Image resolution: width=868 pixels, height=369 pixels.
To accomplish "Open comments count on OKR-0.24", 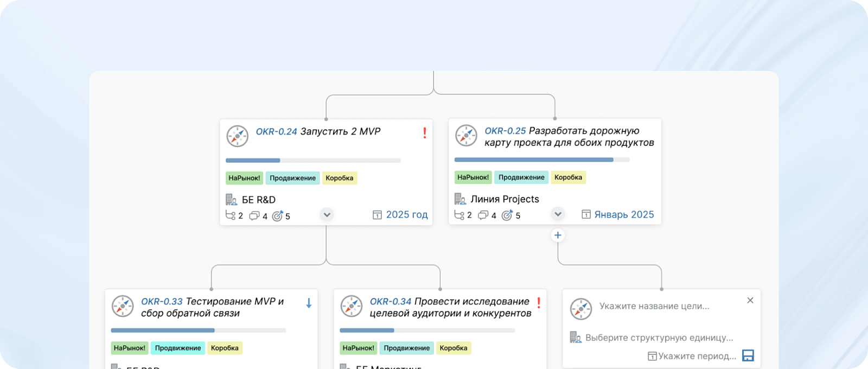I will coord(258,216).
